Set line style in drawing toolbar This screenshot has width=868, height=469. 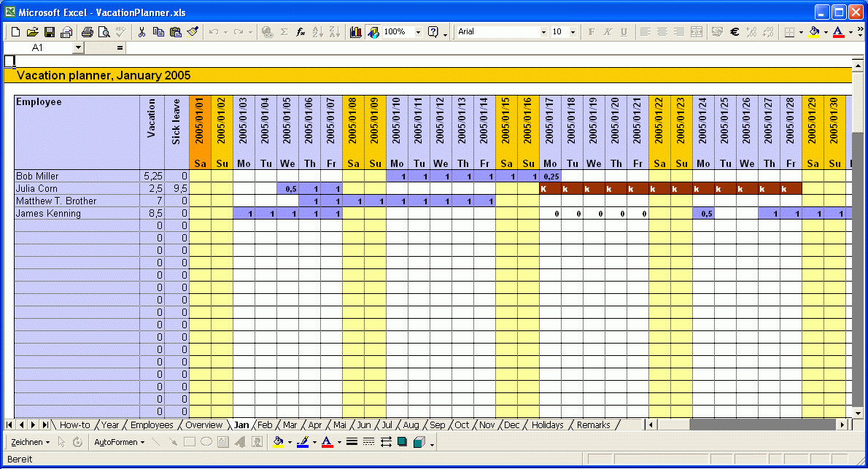pos(352,442)
